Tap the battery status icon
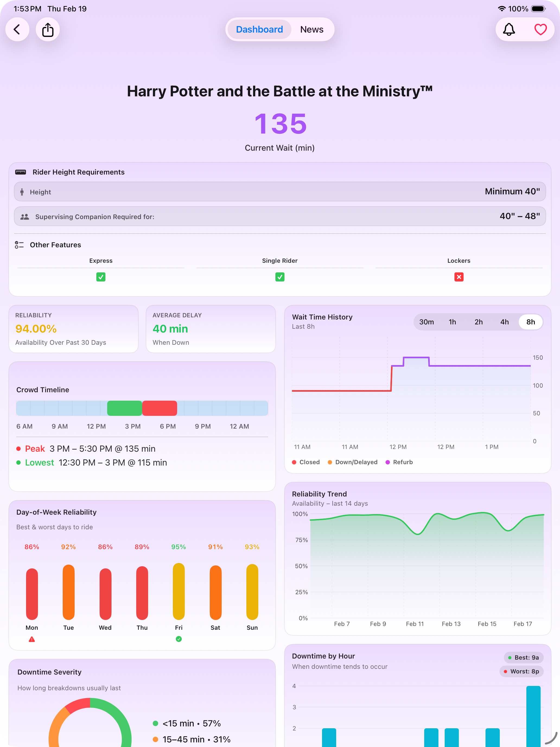Image resolution: width=560 pixels, height=747 pixels. coord(538,9)
